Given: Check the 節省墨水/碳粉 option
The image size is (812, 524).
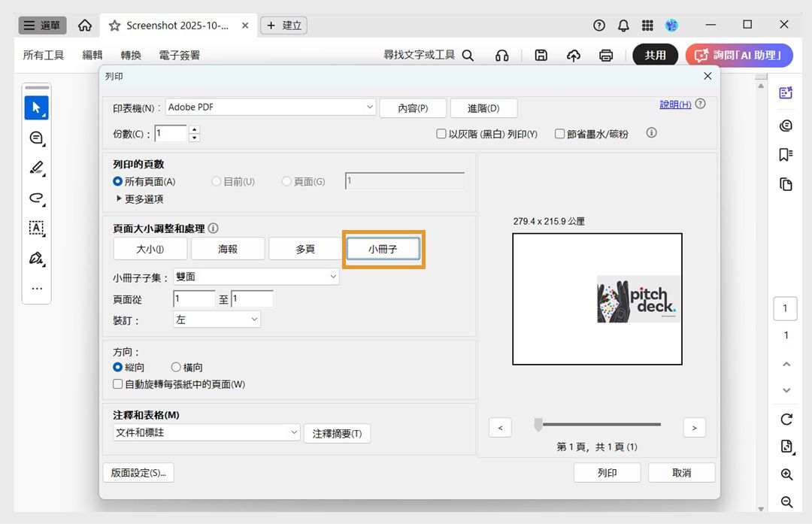Looking at the screenshot, I should click(559, 133).
